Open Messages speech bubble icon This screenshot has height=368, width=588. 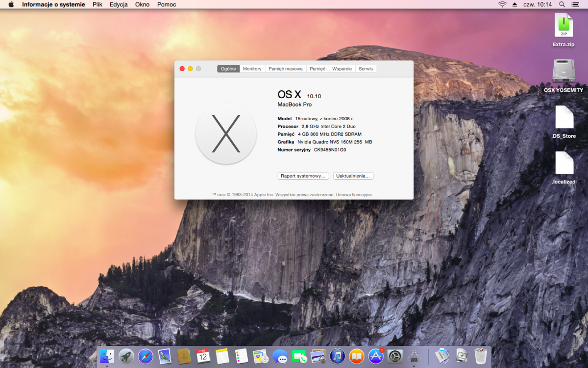click(280, 356)
